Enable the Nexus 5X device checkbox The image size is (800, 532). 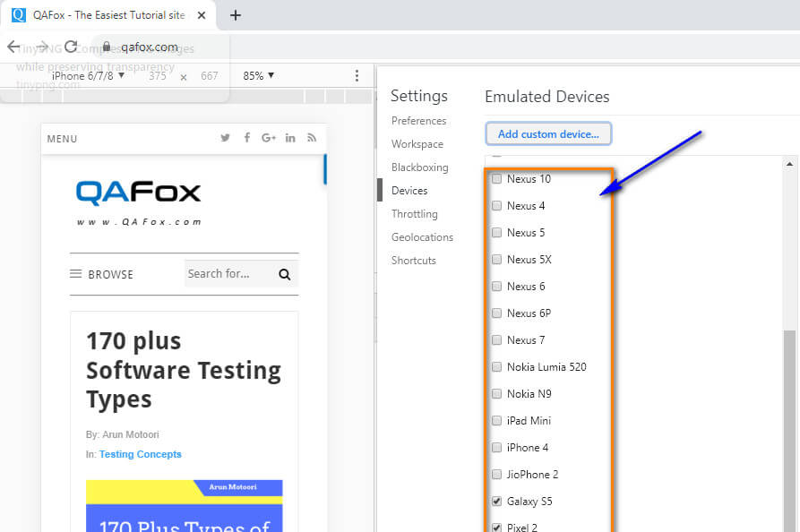[496, 260]
